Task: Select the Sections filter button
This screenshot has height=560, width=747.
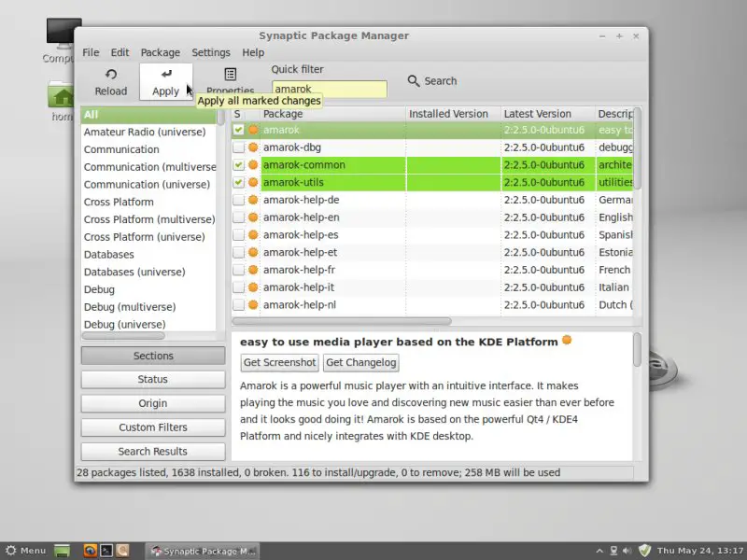Action: click(x=153, y=356)
